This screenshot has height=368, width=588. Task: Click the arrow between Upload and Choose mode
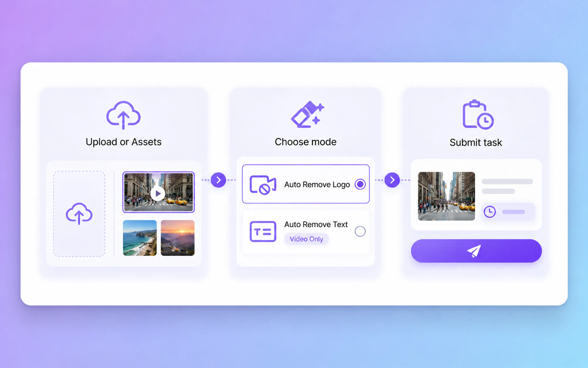click(x=218, y=180)
